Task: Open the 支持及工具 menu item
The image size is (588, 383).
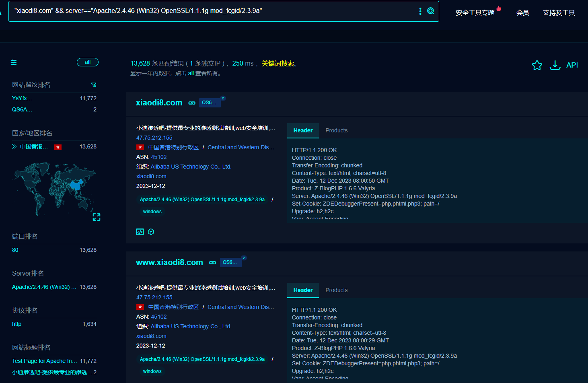Action: [x=559, y=13]
